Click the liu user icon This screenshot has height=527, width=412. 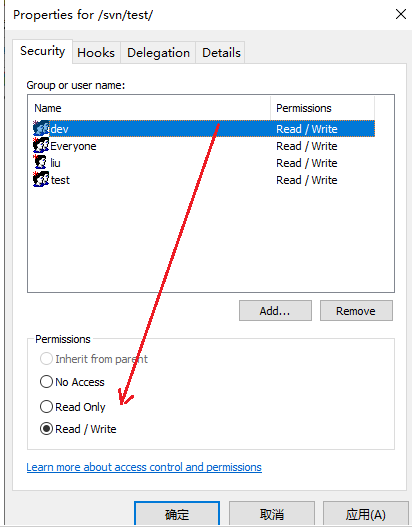click(x=41, y=163)
